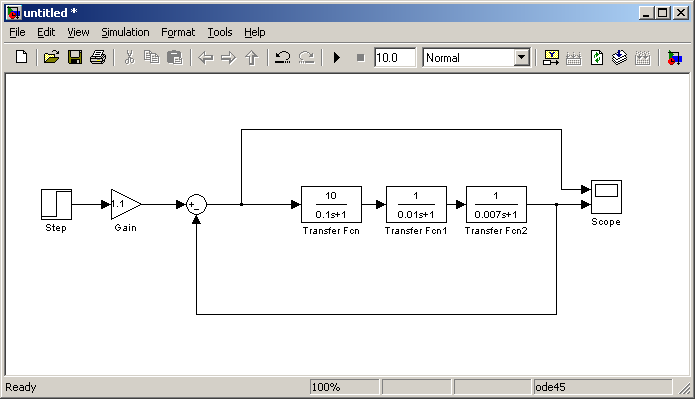Maximize the untitled window
The width and height of the screenshot is (695, 399).
point(663,13)
